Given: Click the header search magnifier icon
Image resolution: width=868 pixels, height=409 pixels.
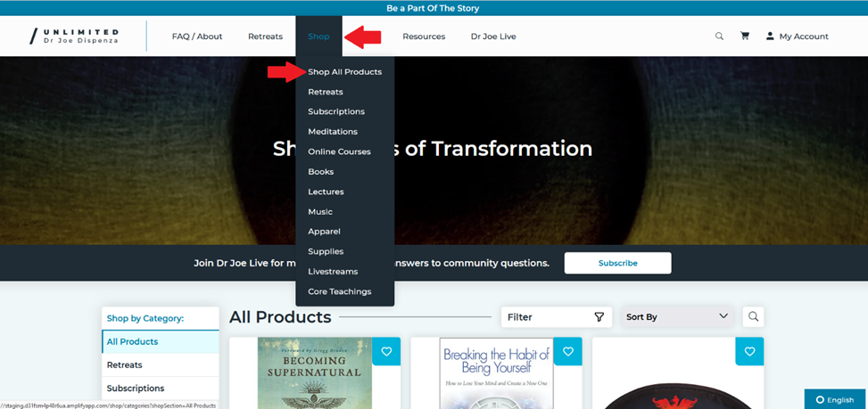Looking at the screenshot, I should (x=719, y=37).
